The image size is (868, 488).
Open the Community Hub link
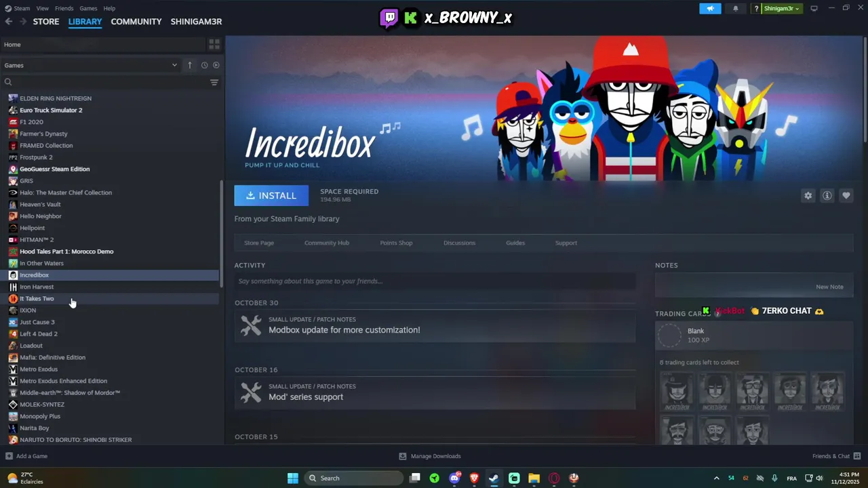coord(327,243)
